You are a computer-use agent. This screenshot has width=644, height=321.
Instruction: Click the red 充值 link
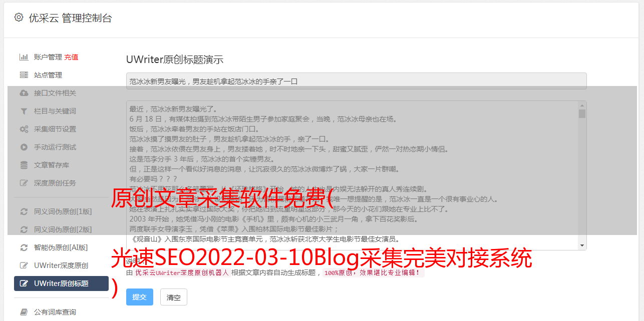click(x=71, y=57)
